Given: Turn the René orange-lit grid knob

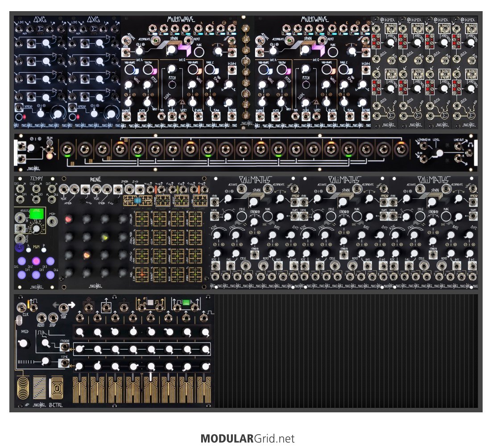Looking at the screenshot, I should point(87,255).
